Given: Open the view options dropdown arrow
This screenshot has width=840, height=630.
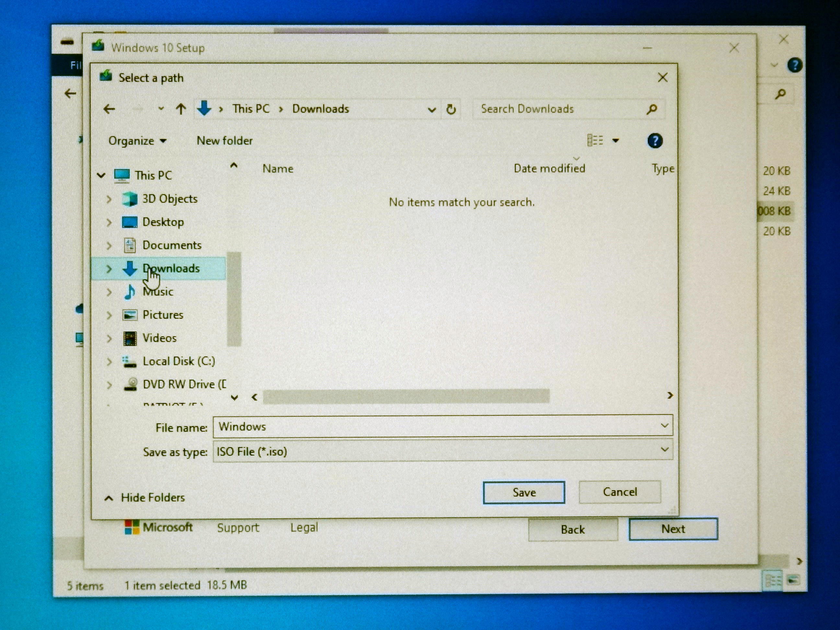Looking at the screenshot, I should pyautogui.click(x=615, y=141).
